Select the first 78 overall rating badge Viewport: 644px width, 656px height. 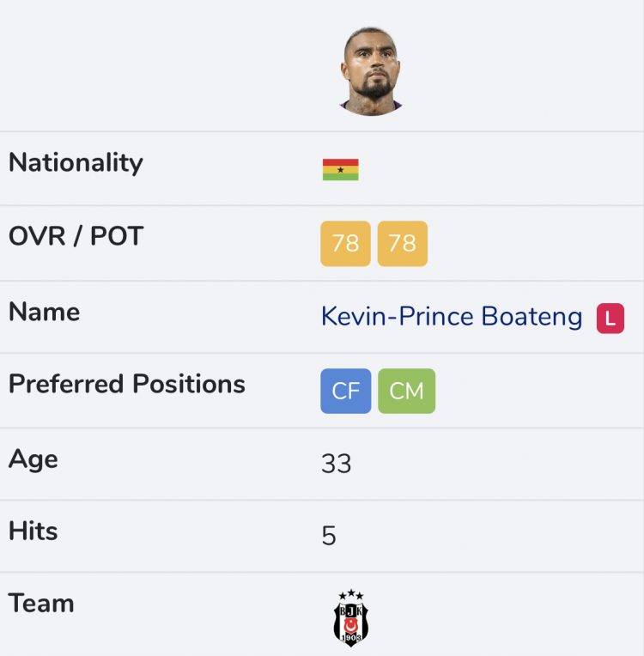click(345, 244)
